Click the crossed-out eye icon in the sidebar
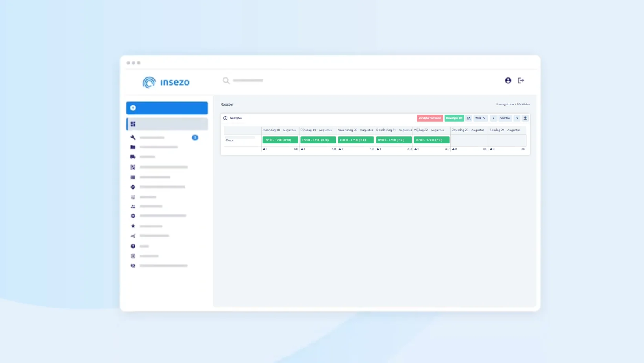The image size is (644, 363). [133, 266]
